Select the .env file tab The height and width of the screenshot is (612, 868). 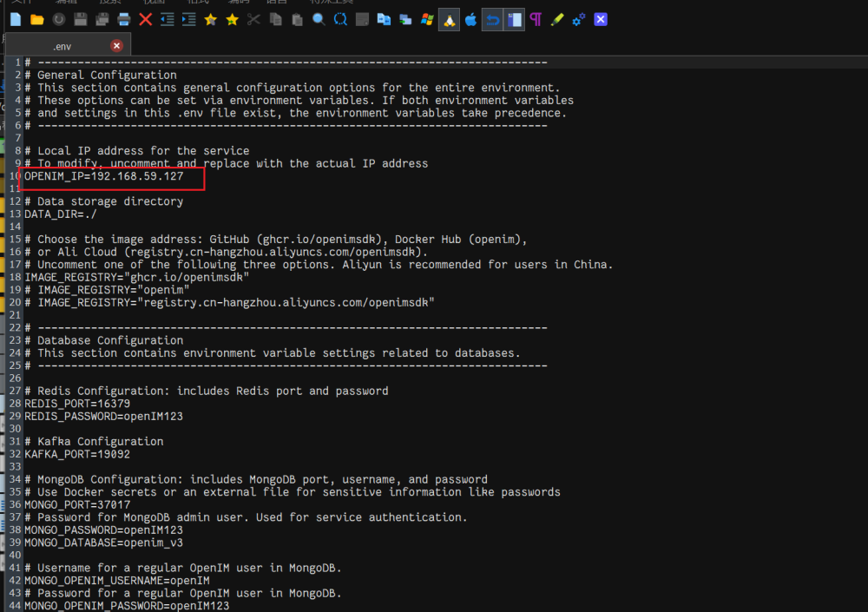[x=62, y=46]
